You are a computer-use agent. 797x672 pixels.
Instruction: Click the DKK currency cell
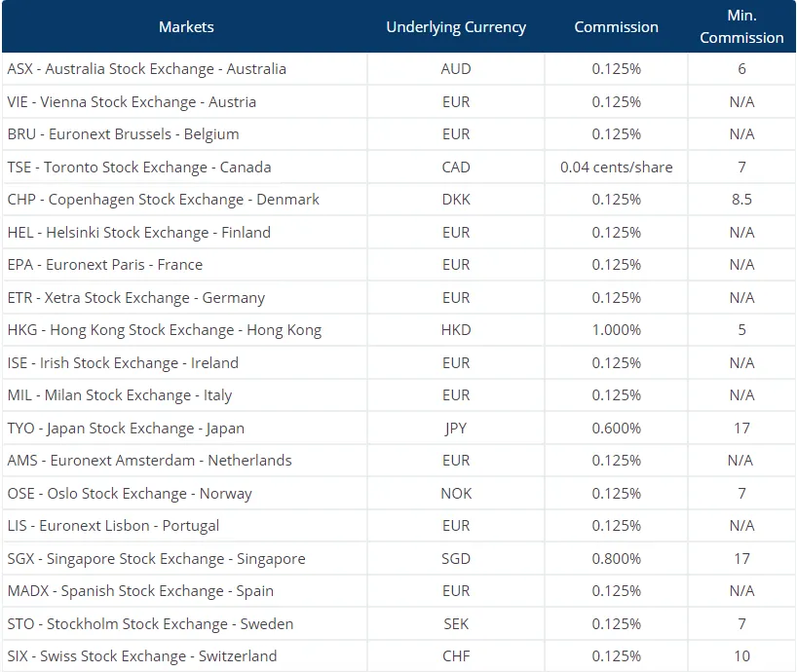[456, 200]
